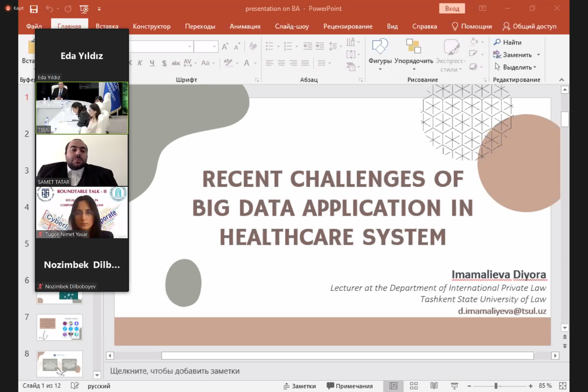This screenshot has width=588, height=392.
Task: Open the Фигуры shapes gallery dropdown
Action: (380, 69)
